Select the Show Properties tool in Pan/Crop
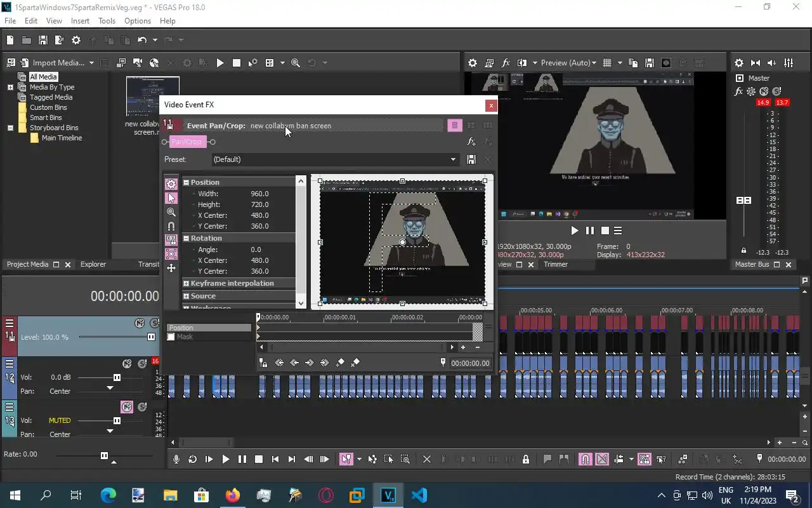This screenshot has width=812, height=508. coord(171,184)
